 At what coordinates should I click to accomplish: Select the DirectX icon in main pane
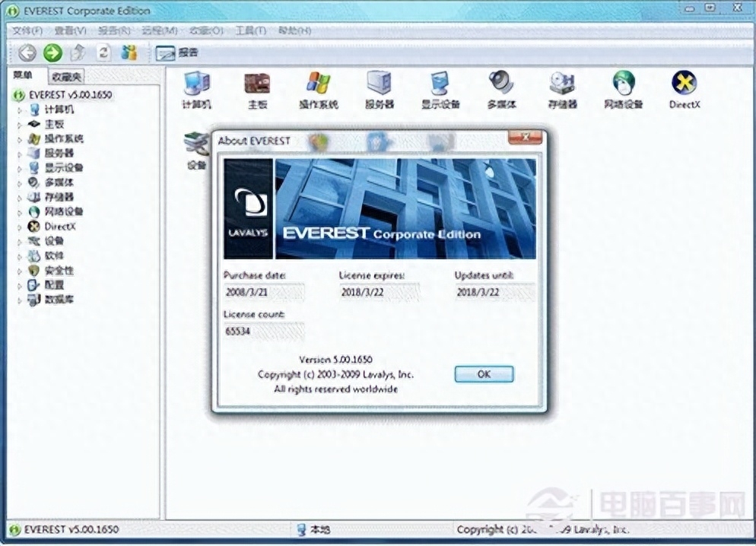point(684,84)
